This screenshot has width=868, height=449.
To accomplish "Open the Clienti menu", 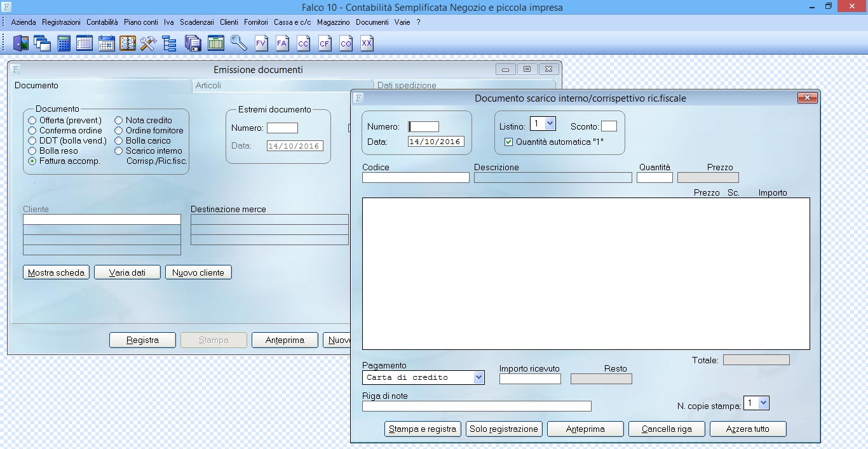I will [229, 22].
